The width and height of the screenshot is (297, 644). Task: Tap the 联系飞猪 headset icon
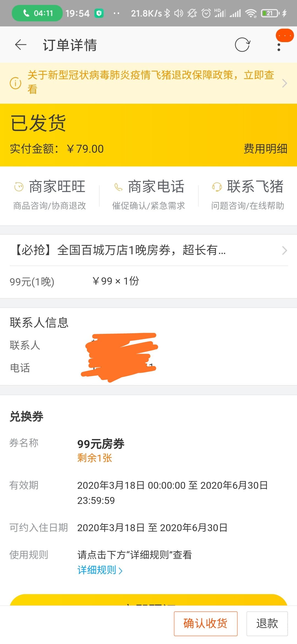click(217, 187)
